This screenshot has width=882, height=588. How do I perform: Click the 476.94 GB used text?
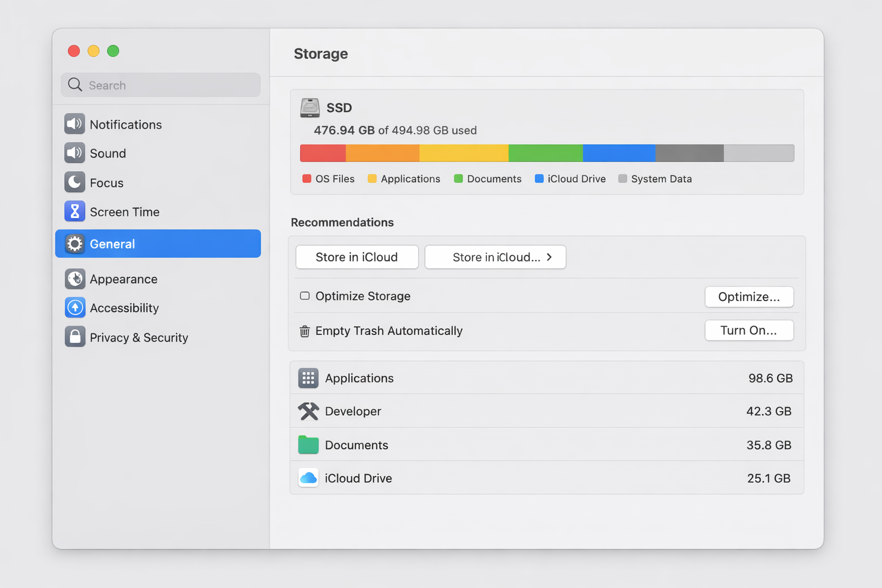tap(395, 130)
